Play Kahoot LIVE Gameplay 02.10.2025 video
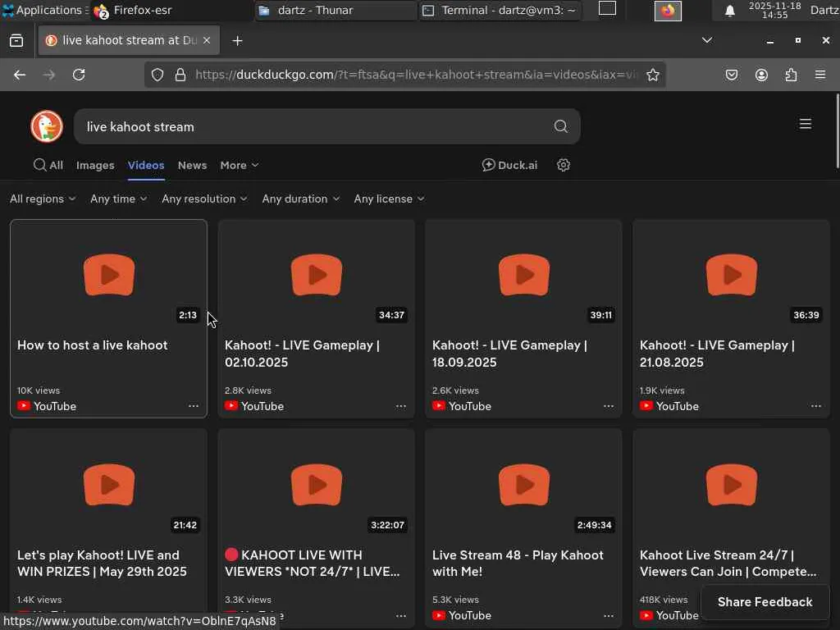The width and height of the screenshot is (840, 630). 317,275
